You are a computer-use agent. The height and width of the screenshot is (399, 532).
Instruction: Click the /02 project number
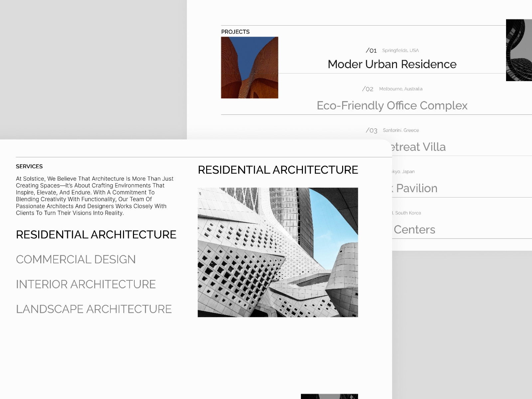368,89
